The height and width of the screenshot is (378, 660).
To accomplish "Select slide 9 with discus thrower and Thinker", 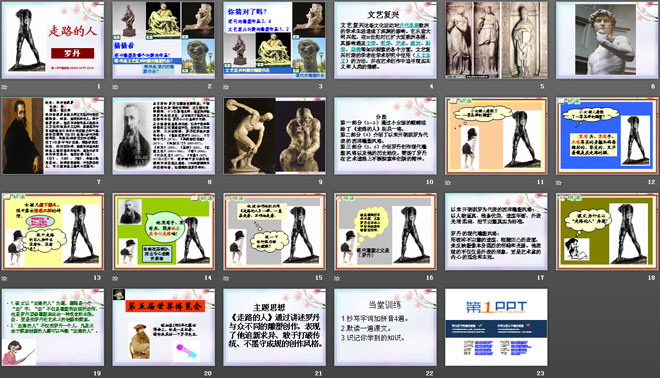I will point(274,136).
